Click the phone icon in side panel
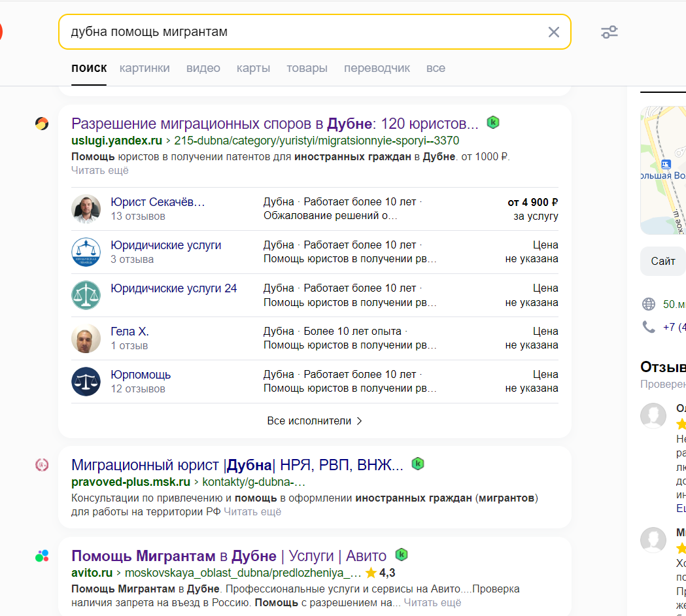Viewport: 686px width, 616px height. coord(648,327)
